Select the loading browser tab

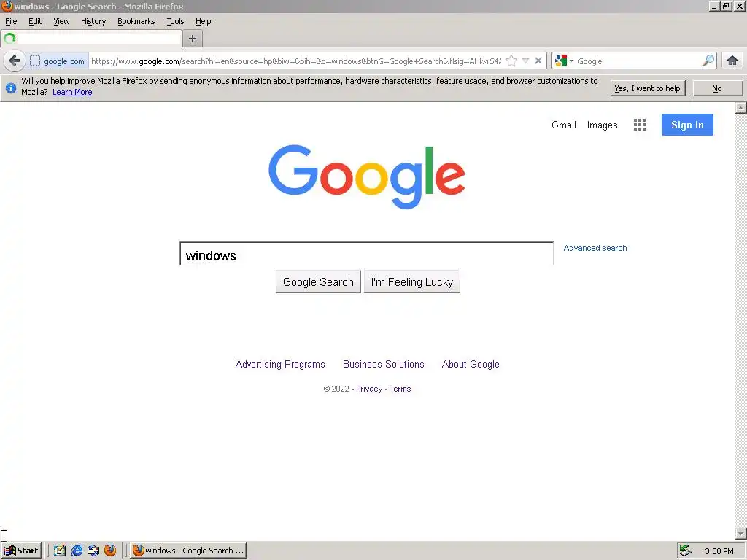pos(91,39)
